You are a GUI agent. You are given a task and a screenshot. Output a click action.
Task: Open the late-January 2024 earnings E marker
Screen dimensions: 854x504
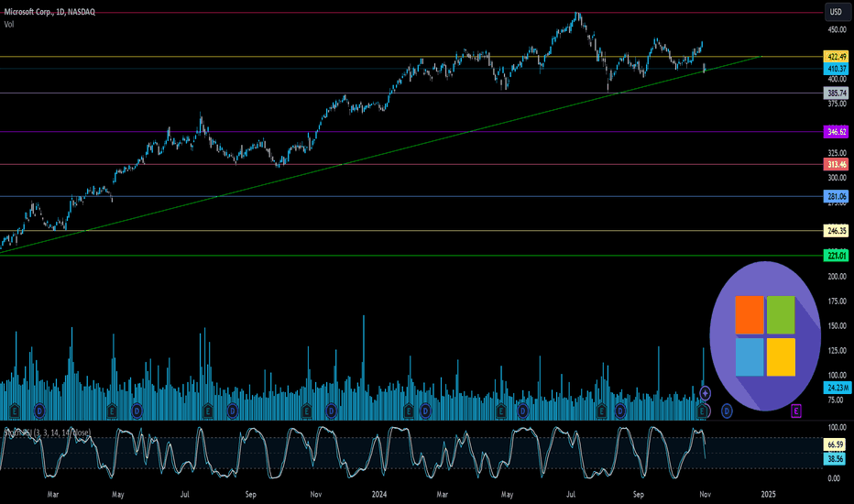(x=409, y=411)
